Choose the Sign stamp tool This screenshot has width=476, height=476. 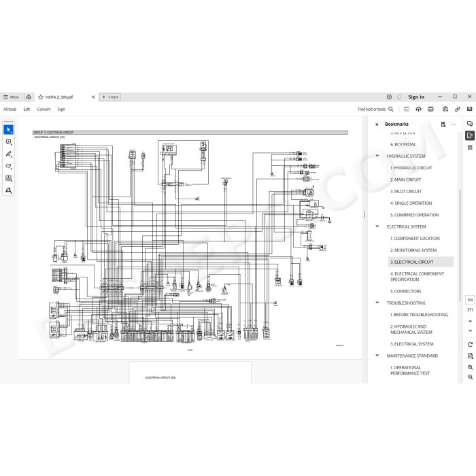tap(8, 190)
